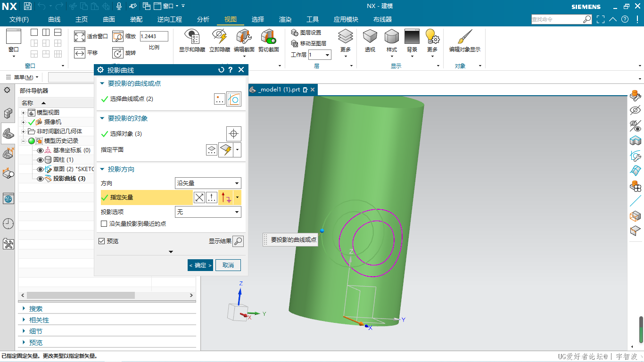Image resolution: width=644 pixels, height=362 pixels.
Task: Open the plane type dropdown arrow for 指定平面
Action: [x=238, y=150]
